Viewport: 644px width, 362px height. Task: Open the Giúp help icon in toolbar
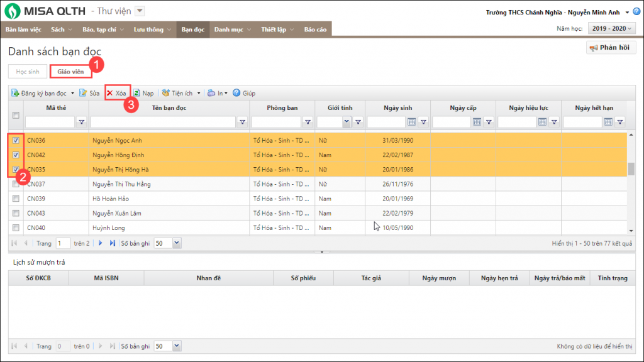[x=236, y=93]
